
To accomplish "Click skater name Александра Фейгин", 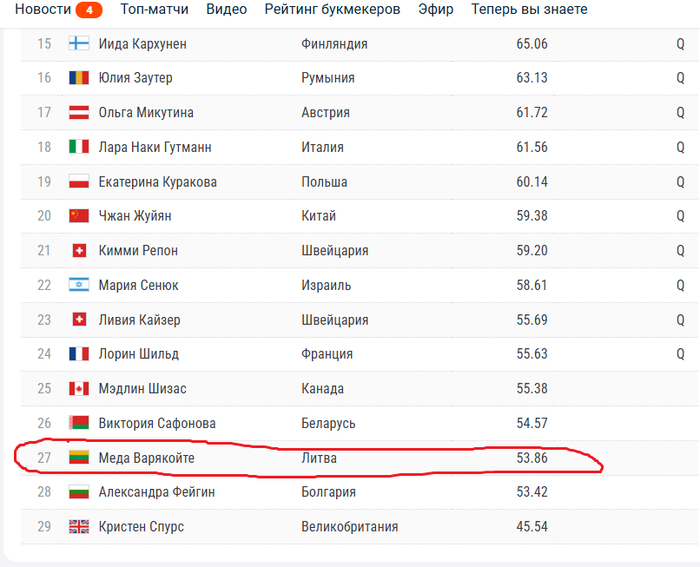I will [x=156, y=492].
